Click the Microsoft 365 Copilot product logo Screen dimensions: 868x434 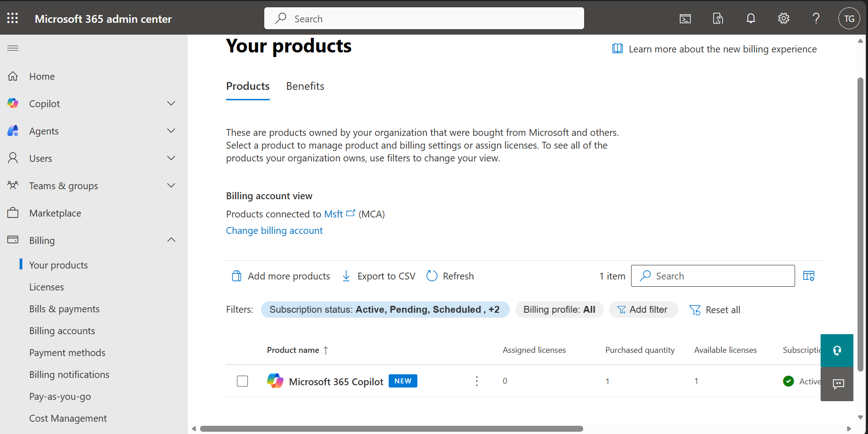(x=275, y=381)
